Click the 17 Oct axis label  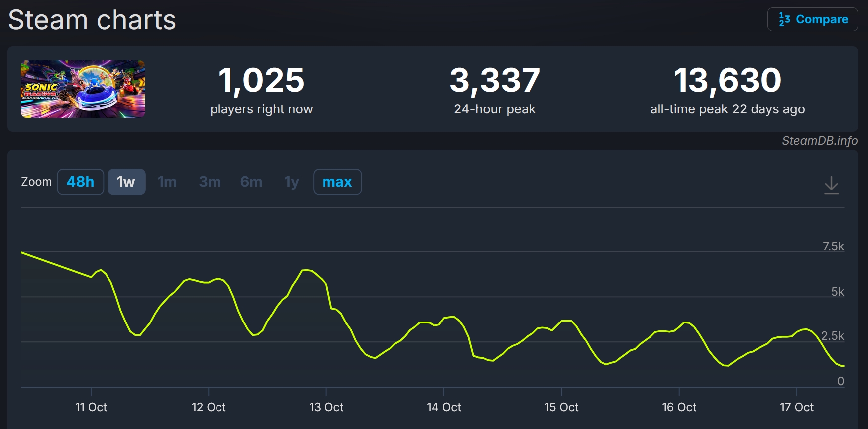pos(797,407)
